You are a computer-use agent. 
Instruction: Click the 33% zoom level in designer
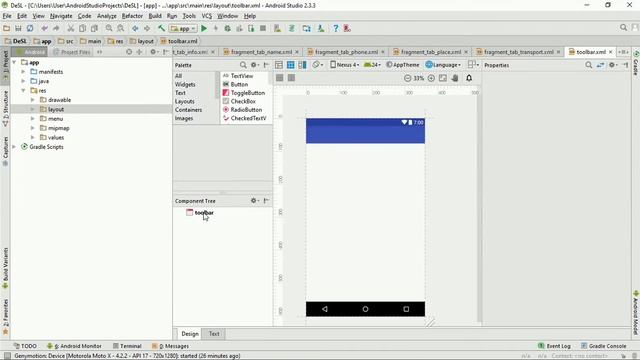click(419, 78)
